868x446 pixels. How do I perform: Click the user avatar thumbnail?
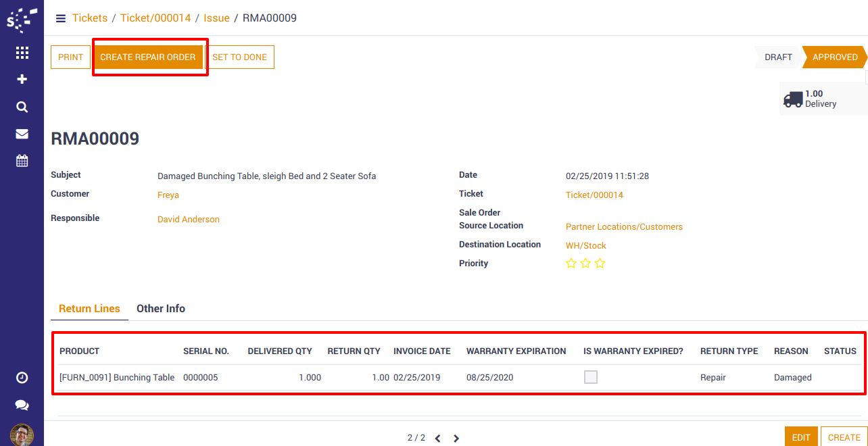(22, 435)
